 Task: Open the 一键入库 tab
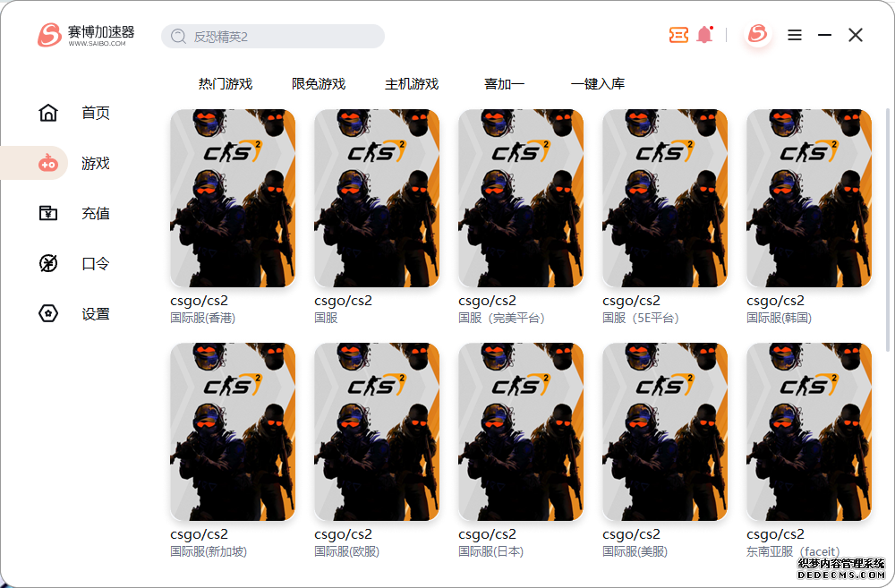pos(598,84)
